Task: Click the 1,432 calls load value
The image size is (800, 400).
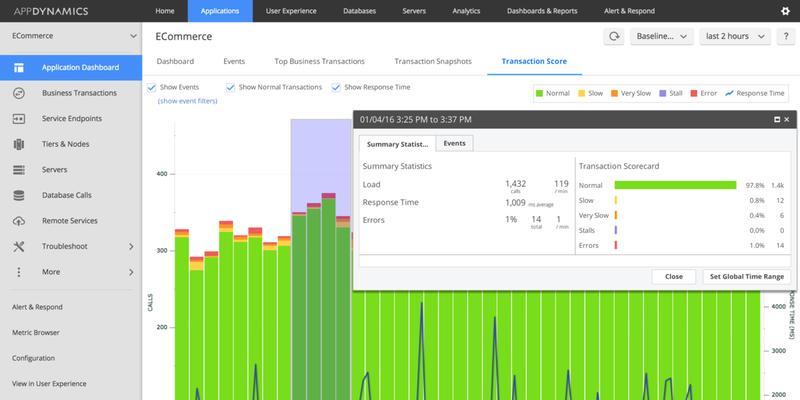Action: coord(515,186)
